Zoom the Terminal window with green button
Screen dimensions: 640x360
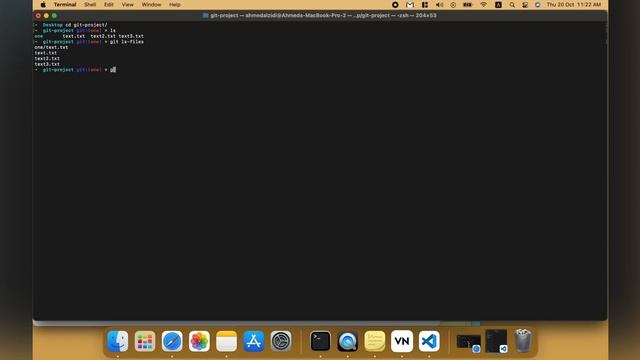[x=54, y=16]
